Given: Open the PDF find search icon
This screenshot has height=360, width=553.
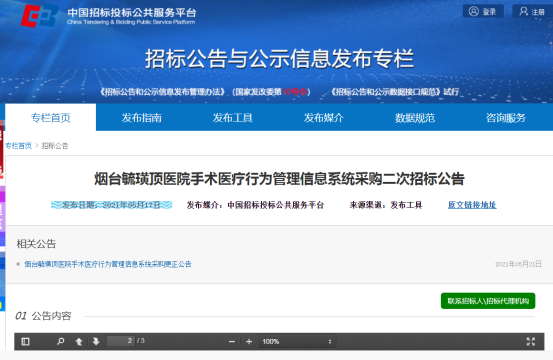Looking at the screenshot, I should 60,341.
